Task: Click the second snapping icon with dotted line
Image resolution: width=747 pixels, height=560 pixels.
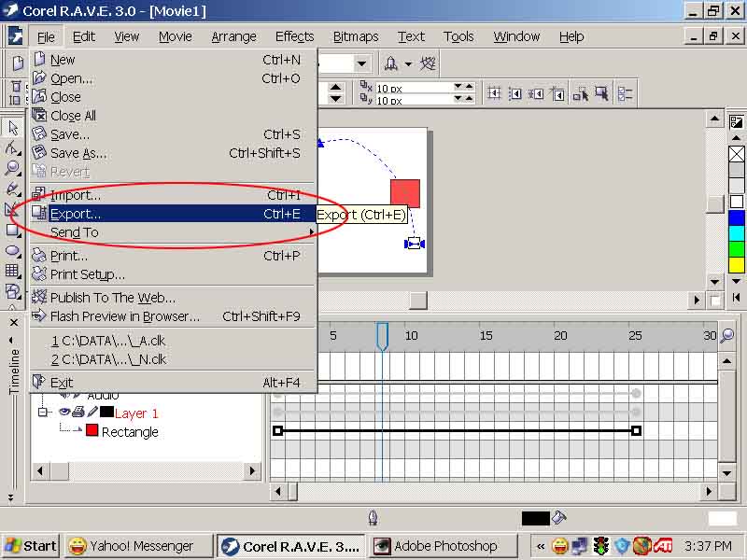Action: coord(515,93)
